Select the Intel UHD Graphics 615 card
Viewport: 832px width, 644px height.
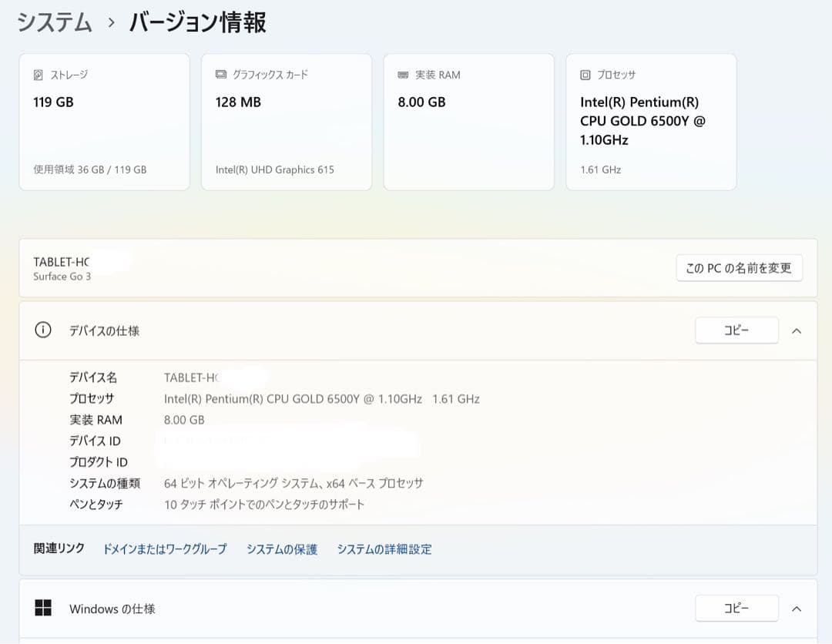point(287,121)
